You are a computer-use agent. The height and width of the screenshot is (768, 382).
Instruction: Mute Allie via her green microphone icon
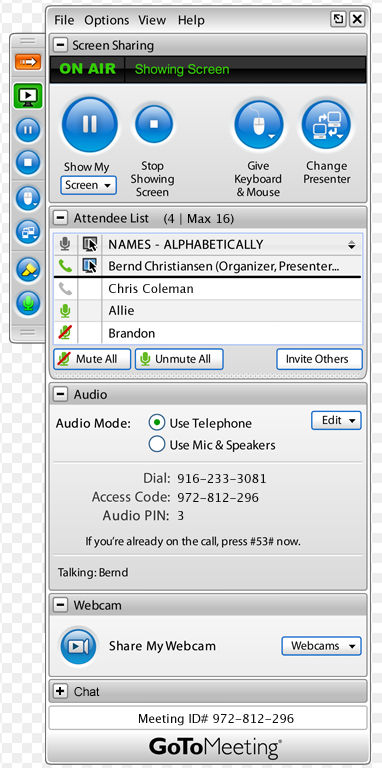pyautogui.click(x=65, y=311)
